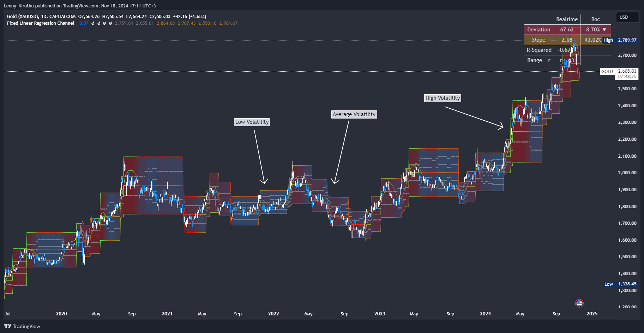Open the USD currency selector
This screenshot has width=644, height=333.
pyautogui.click(x=627, y=17)
